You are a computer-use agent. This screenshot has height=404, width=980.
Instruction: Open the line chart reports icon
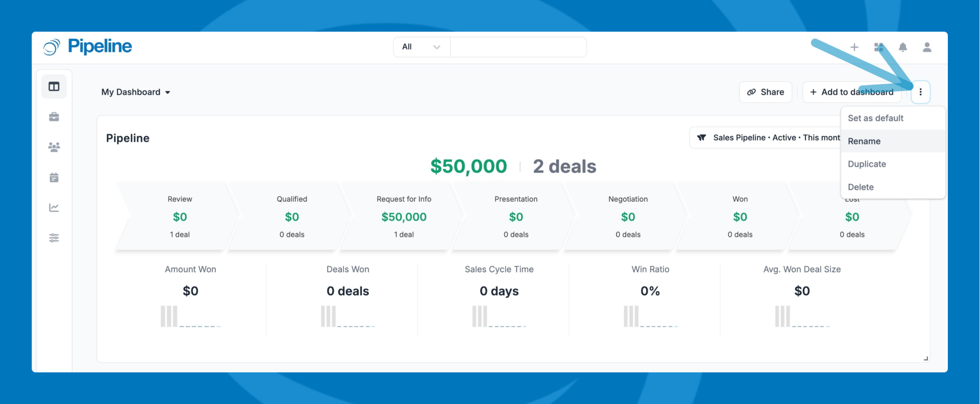[54, 208]
